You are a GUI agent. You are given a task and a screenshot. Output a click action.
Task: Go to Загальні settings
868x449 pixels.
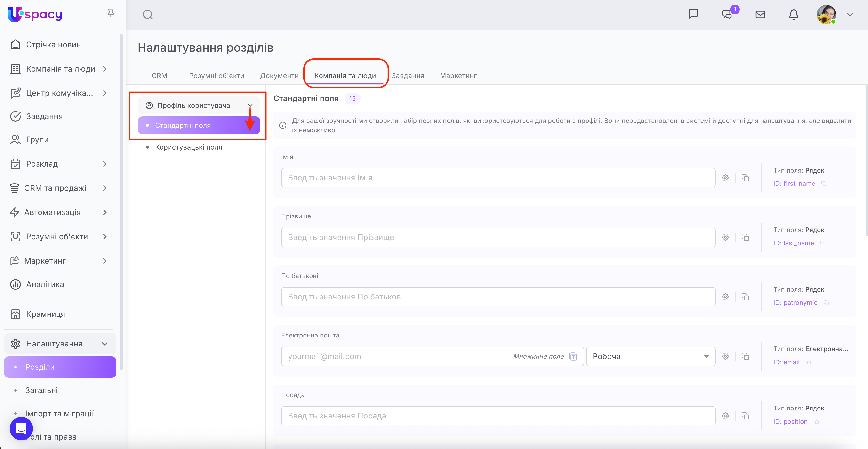coord(41,390)
